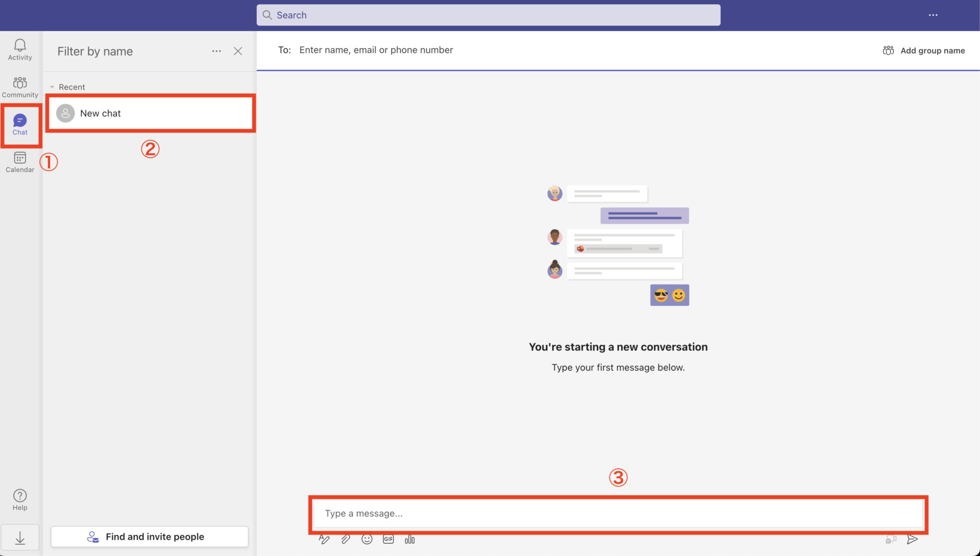Close the Filter by name panel
The height and width of the screenshot is (556, 980).
tap(238, 51)
